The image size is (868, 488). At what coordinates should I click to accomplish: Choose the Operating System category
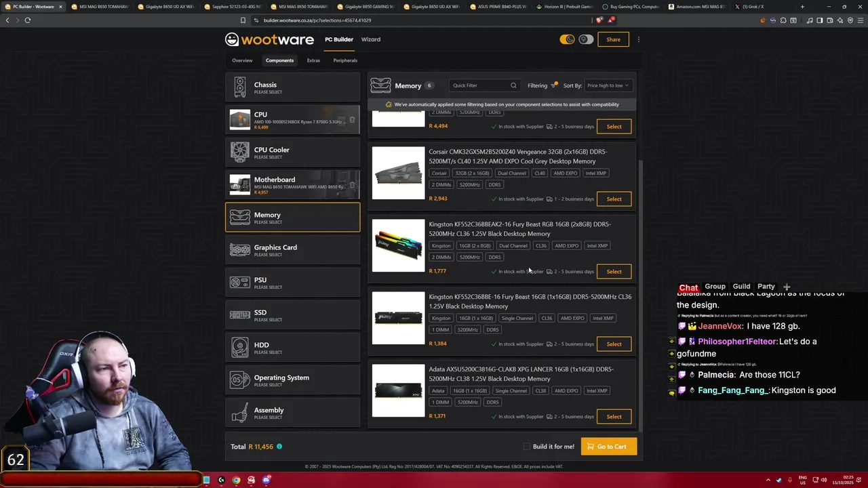pyautogui.click(x=292, y=380)
